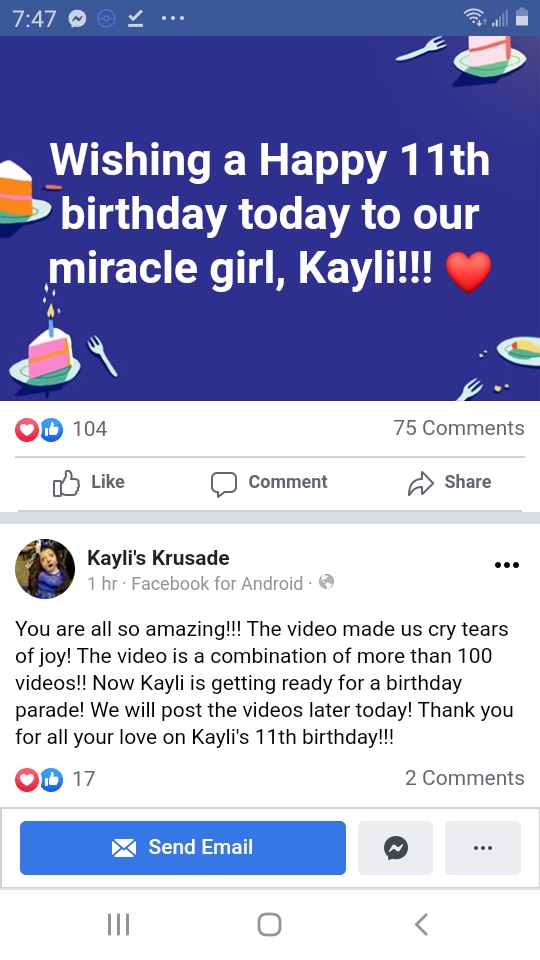Screen dimensions: 540x960
Task: Open the 2 Comments link
Action: (x=465, y=778)
